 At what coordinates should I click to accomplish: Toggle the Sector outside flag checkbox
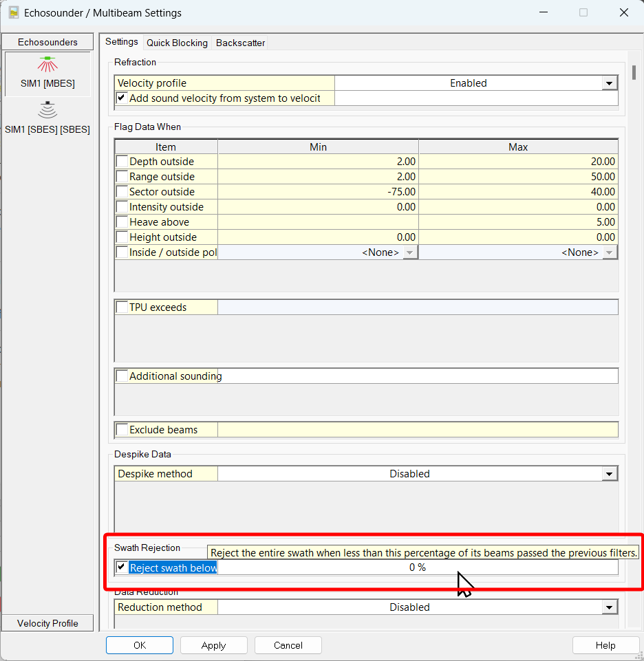pyautogui.click(x=122, y=192)
